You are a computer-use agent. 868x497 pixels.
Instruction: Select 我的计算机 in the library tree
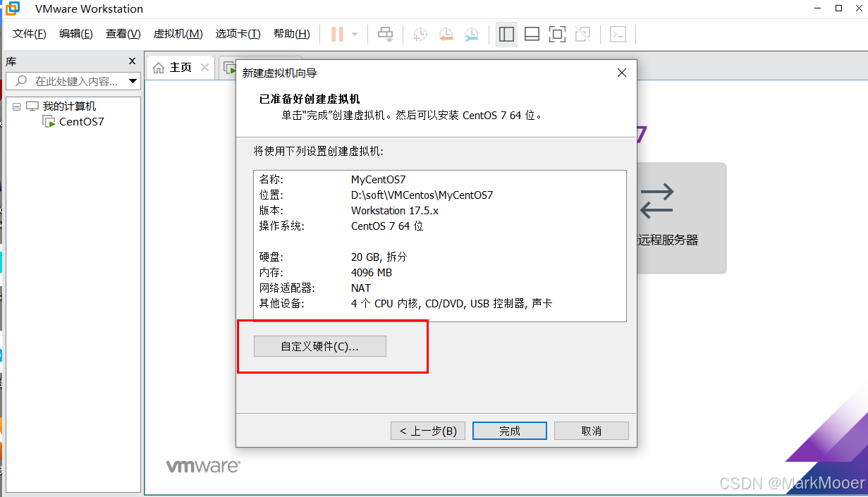pos(69,106)
